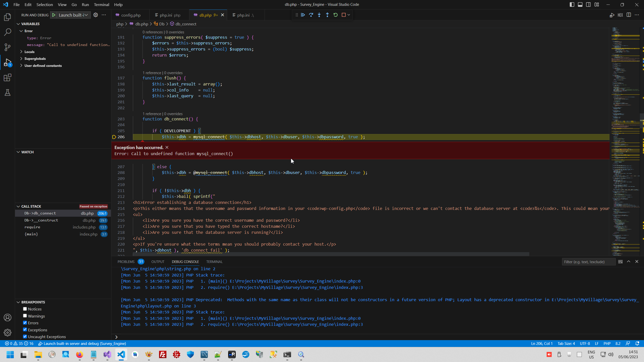Screen dimensions: 644x362
Task: Open the Terminal menu
Action: coord(101,5)
